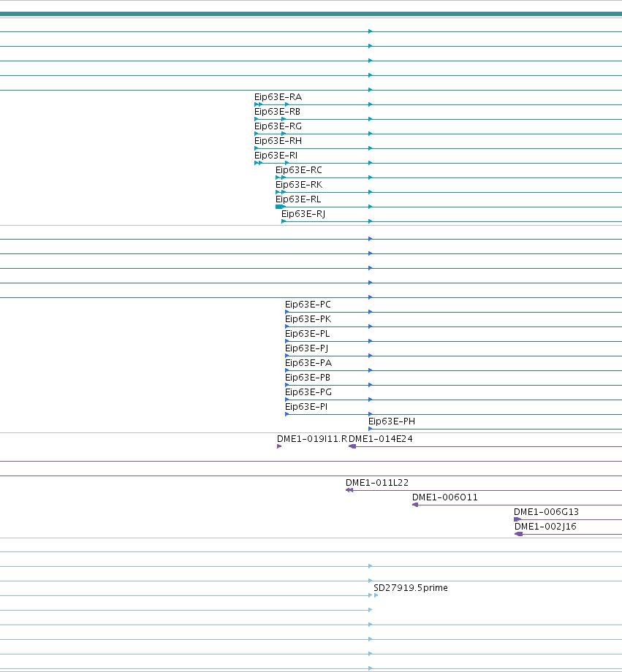Viewport: 622px width, 672px height.
Task: Click the purple block under DME1-006G13
Action: click(517, 519)
